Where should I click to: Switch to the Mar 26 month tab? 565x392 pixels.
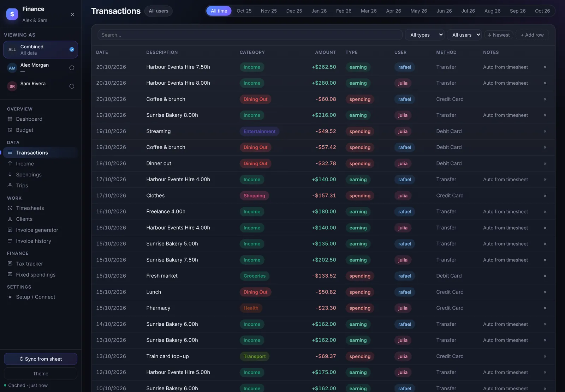pyautogui.click(x=369, y=11)
